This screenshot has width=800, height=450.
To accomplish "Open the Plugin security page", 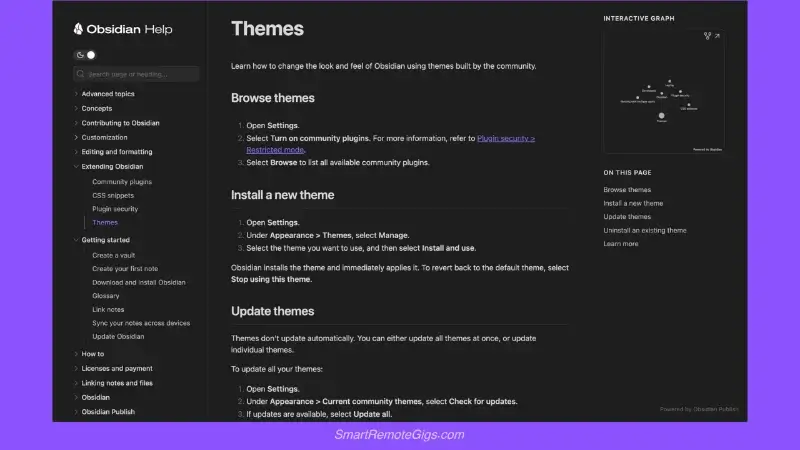I will [x=115, y=209].
